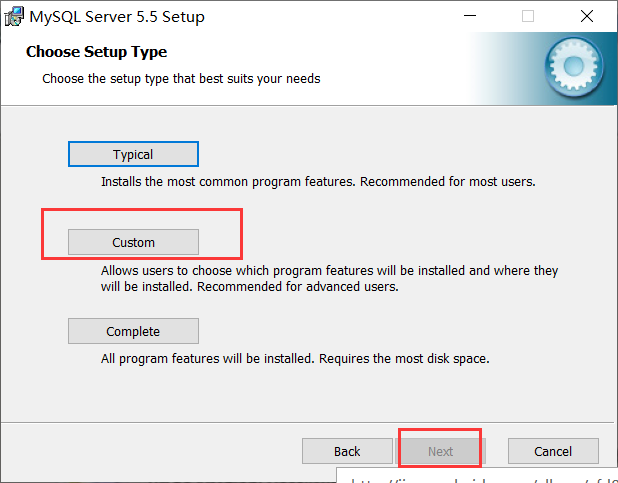Image resolution: width=618 pixels, height=483 pixels.
Task: Click the empty title bar area
Action: 330,16
